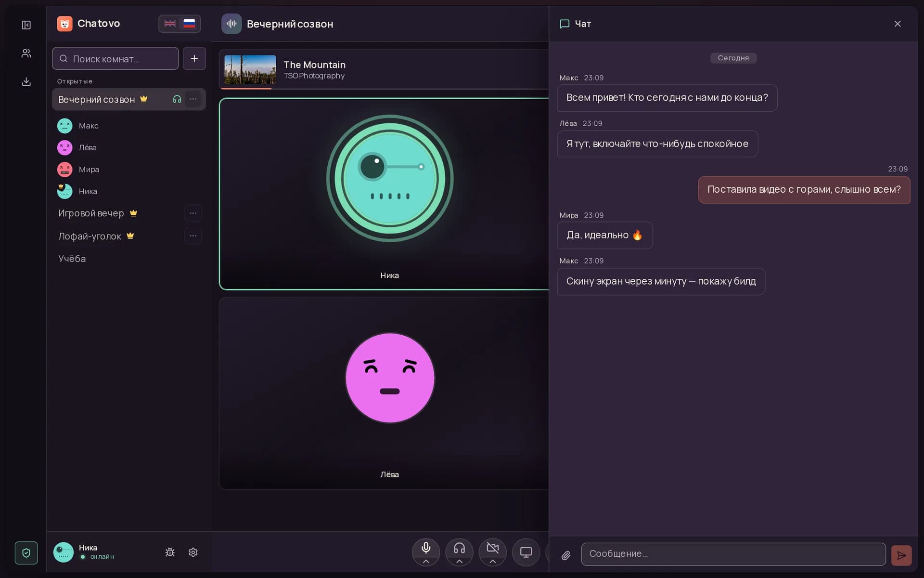Send the chat message
This screenshot has width=924, height=578.
click(901, 555)
